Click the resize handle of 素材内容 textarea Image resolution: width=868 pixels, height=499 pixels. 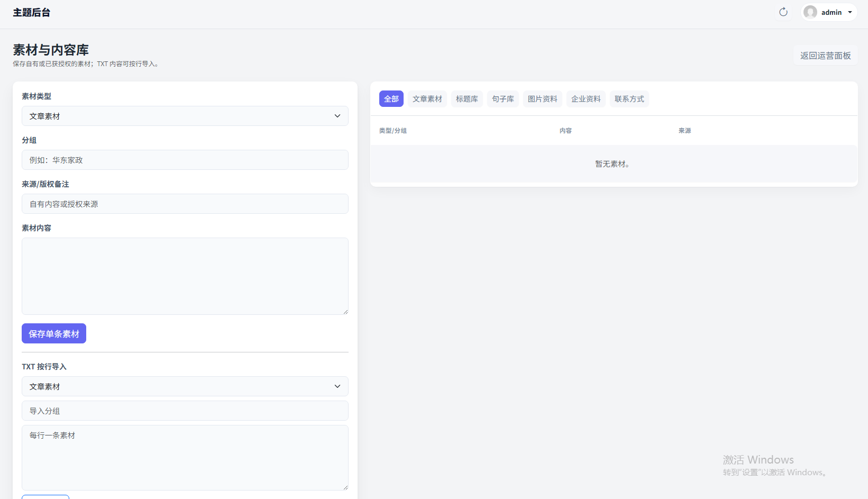click(x=345, y=312)
